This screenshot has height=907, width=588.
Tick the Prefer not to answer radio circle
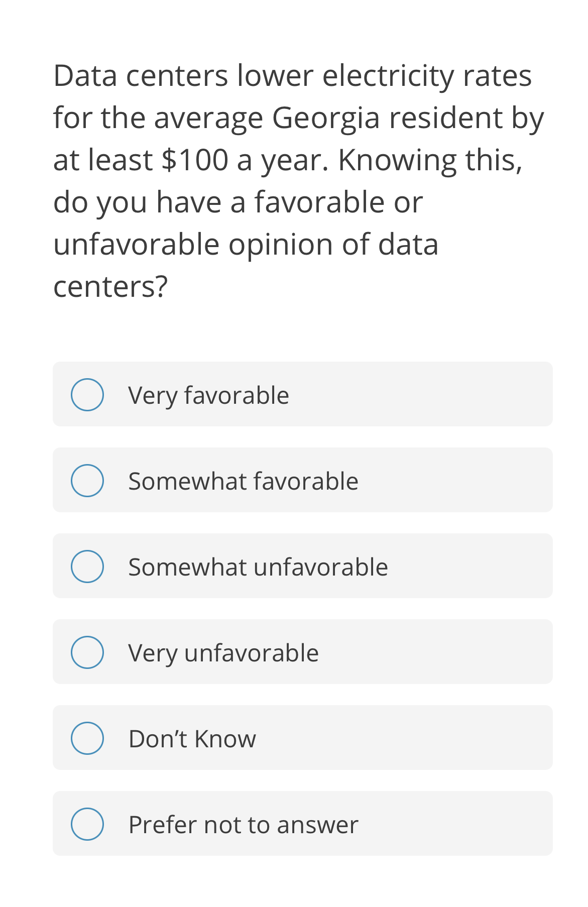click(87, 824)
